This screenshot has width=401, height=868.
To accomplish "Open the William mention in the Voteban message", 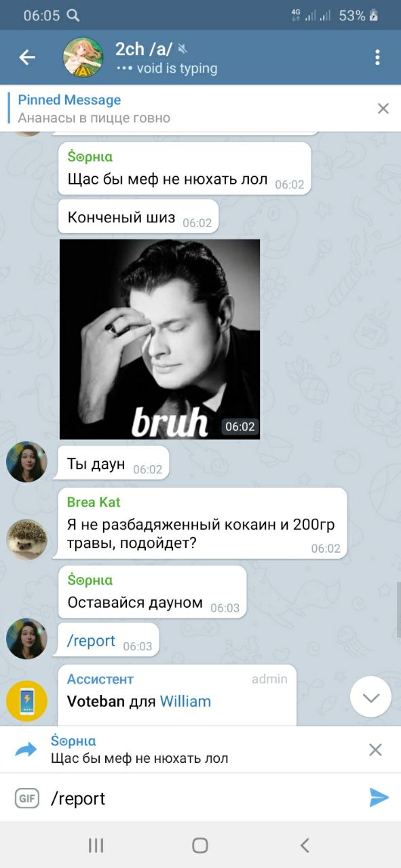I will pyautogui.click(x=185, y=701).
